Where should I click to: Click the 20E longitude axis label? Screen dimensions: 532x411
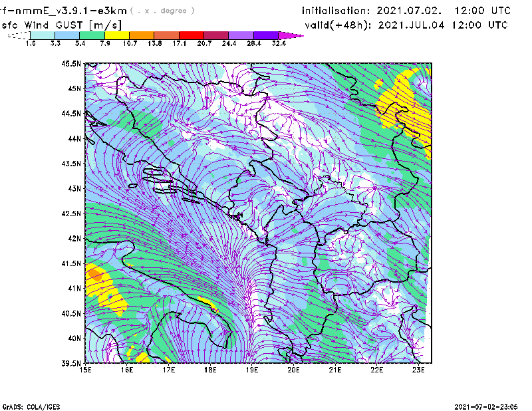pyautogui.click(x=293, y=370)
